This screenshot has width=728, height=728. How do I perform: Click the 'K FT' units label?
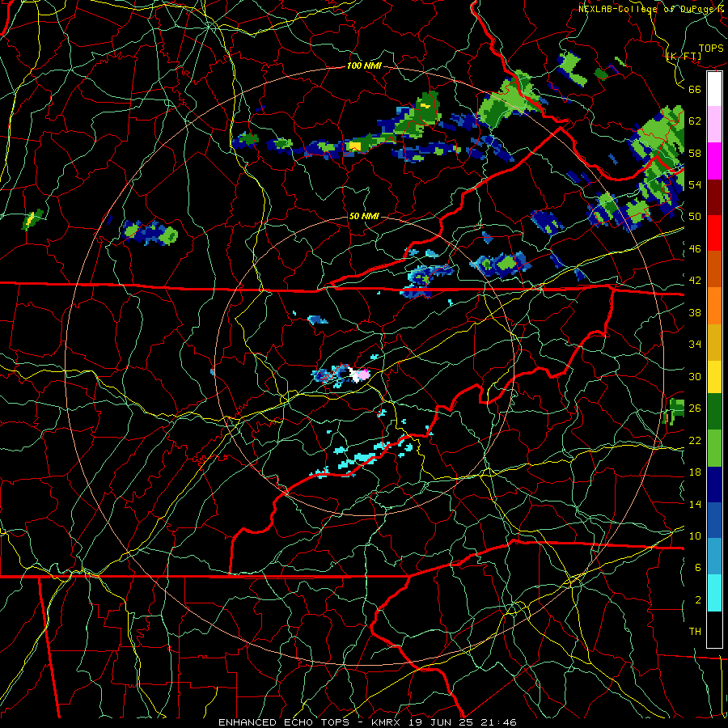point(684,56)
